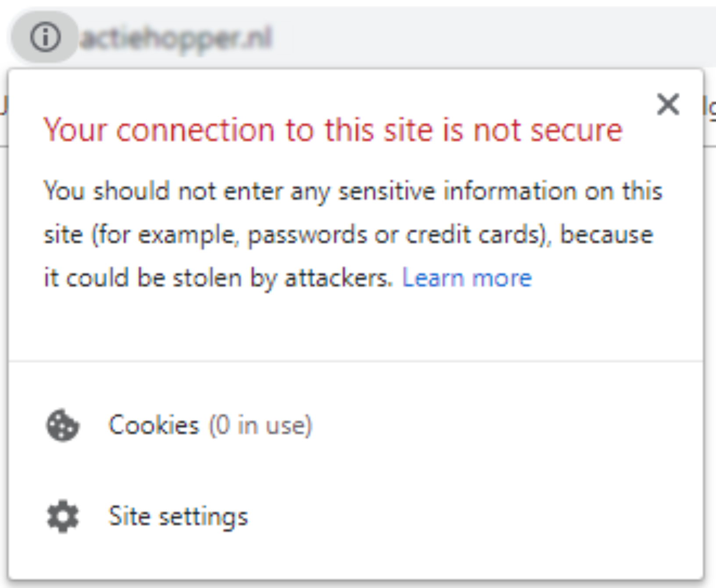This screenshot has width=716, height=588.
Task: Click blank space right of Site settings
Action: pos(474,516)
